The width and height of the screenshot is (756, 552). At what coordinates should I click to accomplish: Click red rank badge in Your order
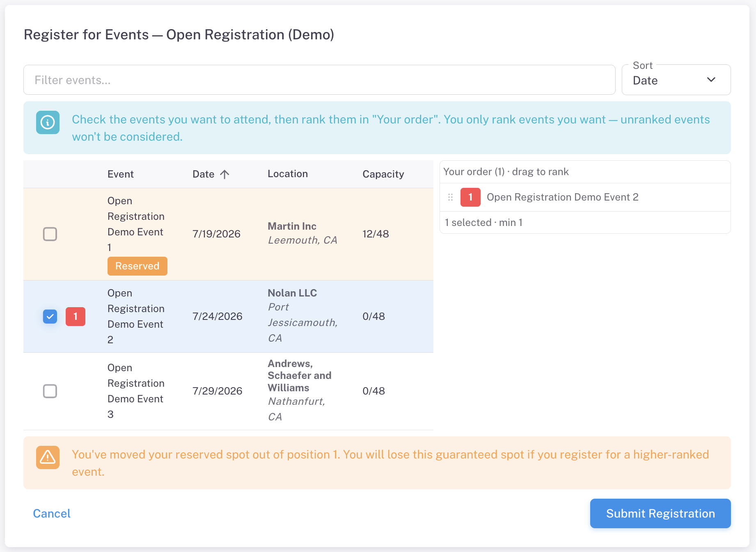470,197
